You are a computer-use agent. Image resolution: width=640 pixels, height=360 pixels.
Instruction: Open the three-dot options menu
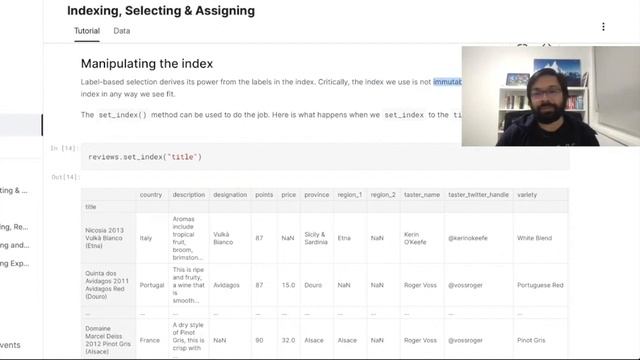603,27
